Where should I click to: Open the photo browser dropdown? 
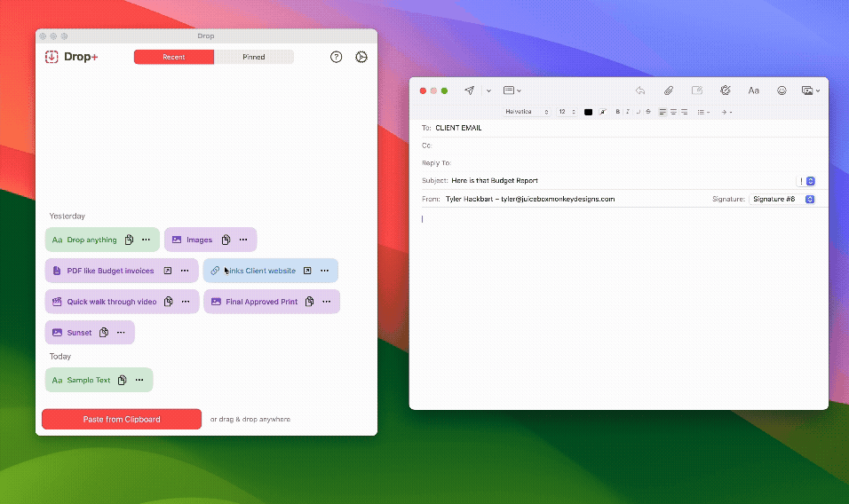811,91
